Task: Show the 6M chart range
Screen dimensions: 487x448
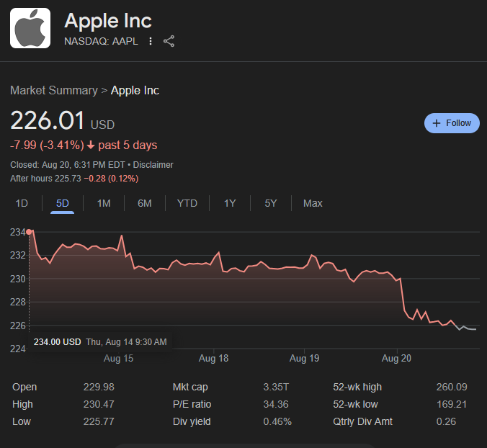Action: coord(145,204)
